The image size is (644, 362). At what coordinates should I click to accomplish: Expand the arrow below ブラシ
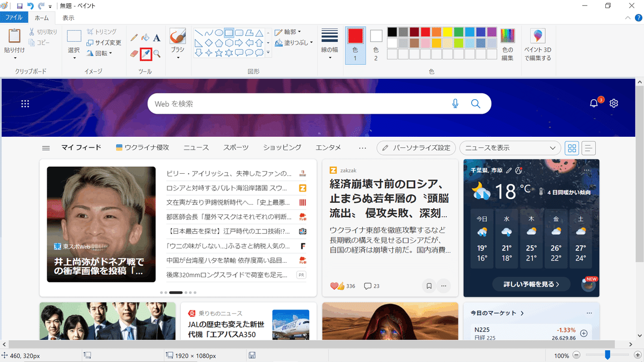(178, 58)
